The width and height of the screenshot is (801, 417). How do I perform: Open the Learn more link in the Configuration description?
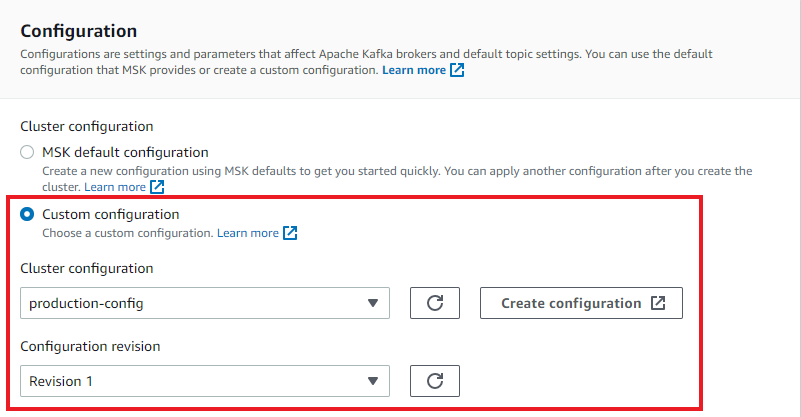413,71
